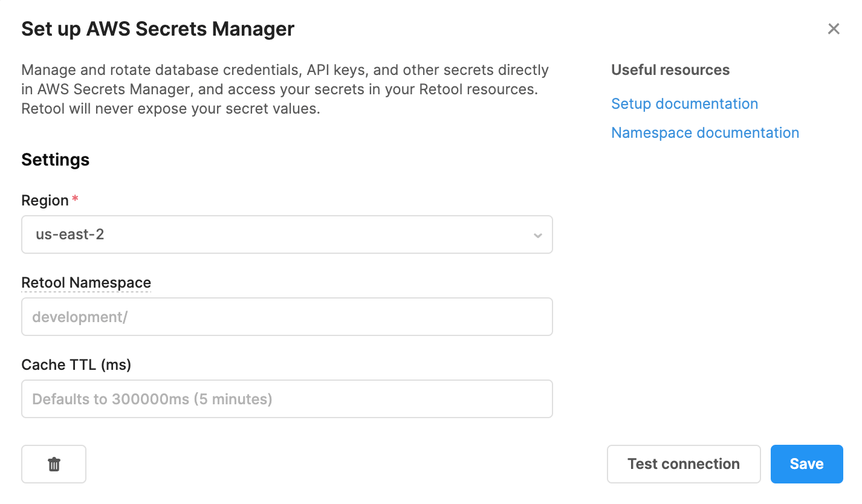The image size is (862, 504).
Task: Click the development/ placeholder text
Action: (80, 317)
